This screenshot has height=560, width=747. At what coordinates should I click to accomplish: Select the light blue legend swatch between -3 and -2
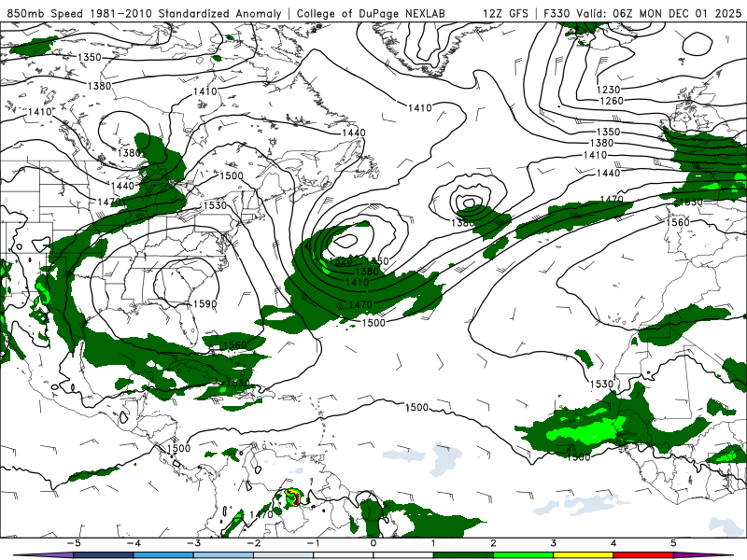223,555
